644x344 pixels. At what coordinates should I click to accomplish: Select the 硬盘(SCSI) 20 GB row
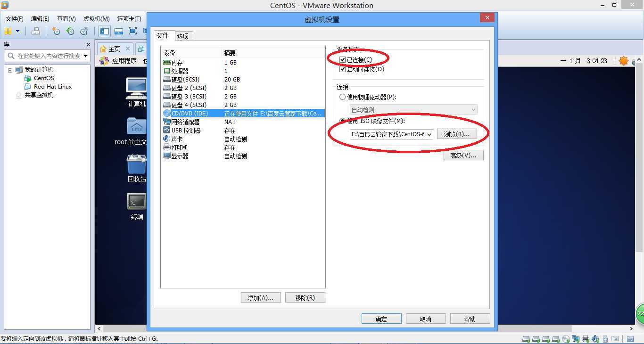(243, 80)
